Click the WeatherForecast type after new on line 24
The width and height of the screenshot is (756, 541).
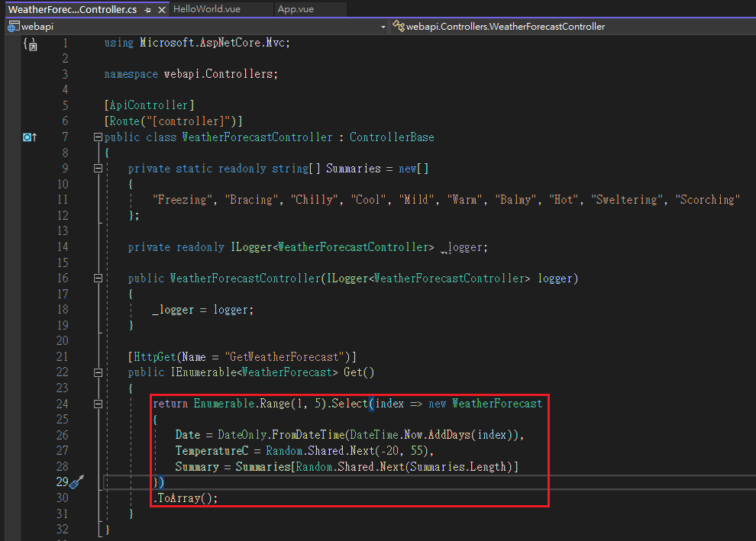(497, 404)
